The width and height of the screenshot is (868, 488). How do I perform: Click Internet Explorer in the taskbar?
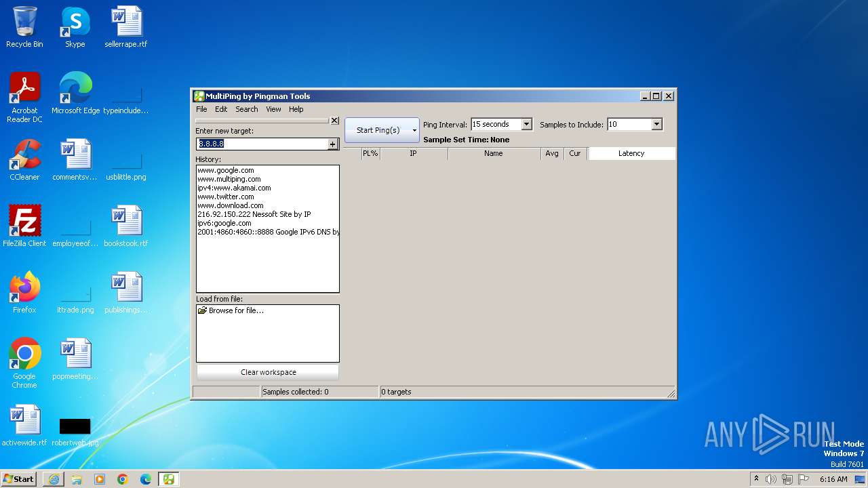54,479
